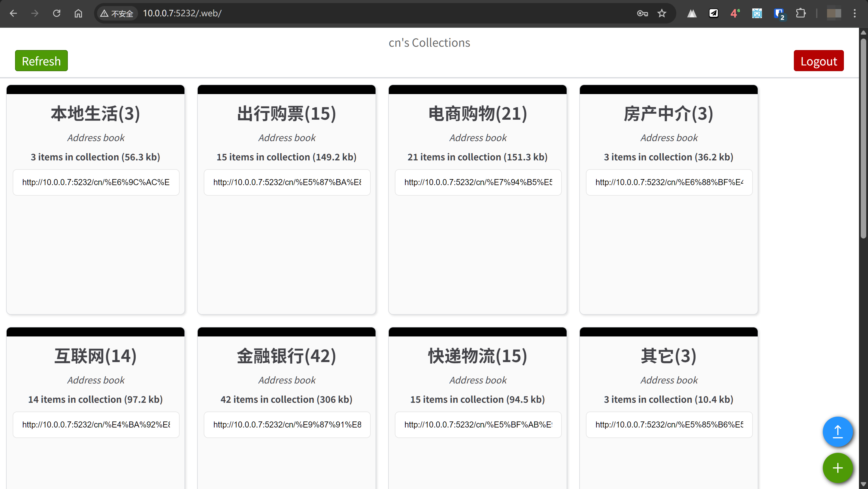
Task: Select URL field of 本地生活(3) collection
Action: click(x=96, y=182)
